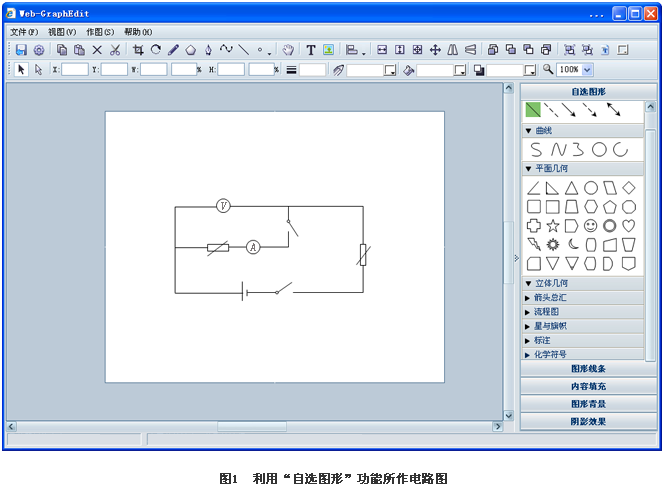663x484 pixels.
Task: Click the Cut scissors icon
Action: tap(115, 50)
